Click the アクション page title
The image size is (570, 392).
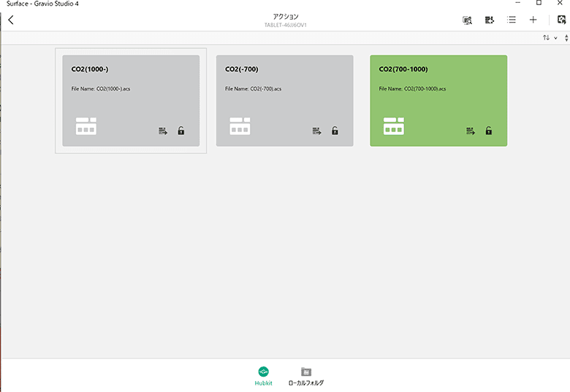tap(286, 17)
